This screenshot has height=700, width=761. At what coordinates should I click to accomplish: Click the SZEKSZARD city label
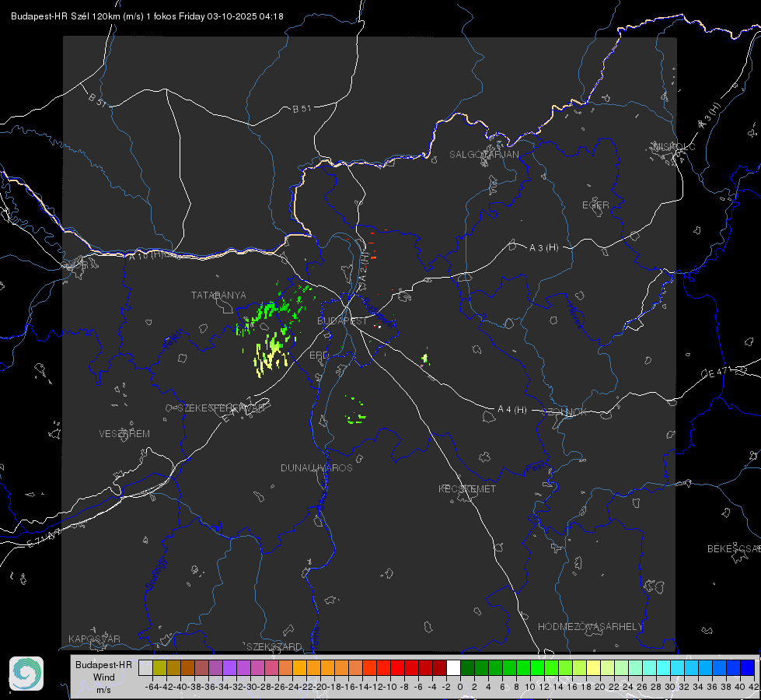274,646
